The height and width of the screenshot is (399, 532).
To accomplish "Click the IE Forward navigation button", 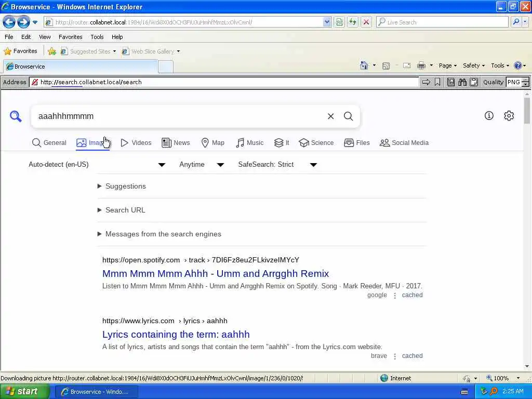I will [24, 22].
